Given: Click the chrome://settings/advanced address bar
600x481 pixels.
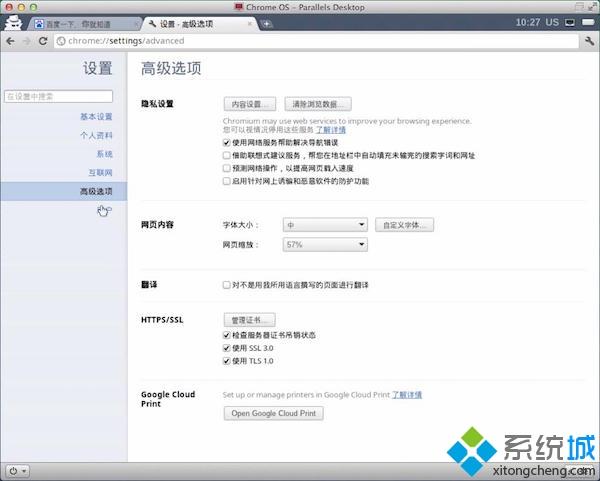Looking at the screenshot, I should coord(316,41).
